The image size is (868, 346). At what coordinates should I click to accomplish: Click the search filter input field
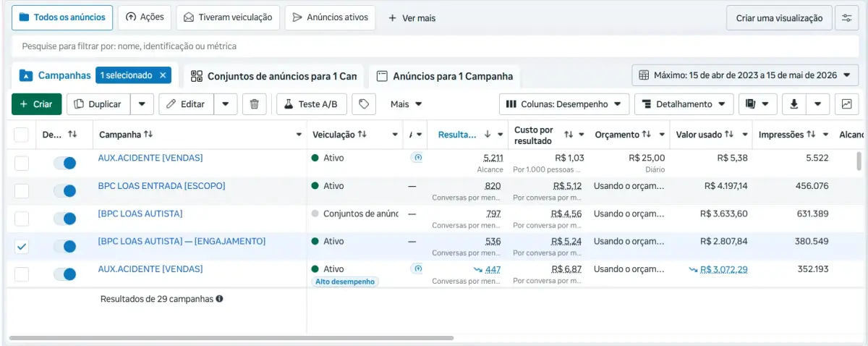pyautogui.click(x=434, y=46)
